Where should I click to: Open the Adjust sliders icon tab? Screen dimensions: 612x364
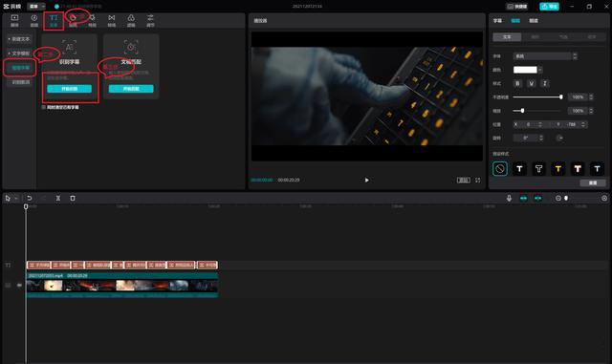(150, 20)
